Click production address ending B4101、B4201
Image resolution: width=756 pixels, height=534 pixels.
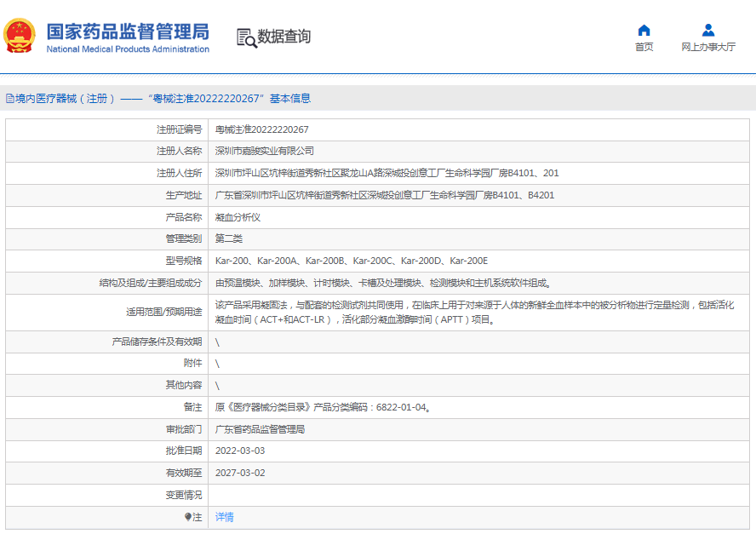pos(385,195)
